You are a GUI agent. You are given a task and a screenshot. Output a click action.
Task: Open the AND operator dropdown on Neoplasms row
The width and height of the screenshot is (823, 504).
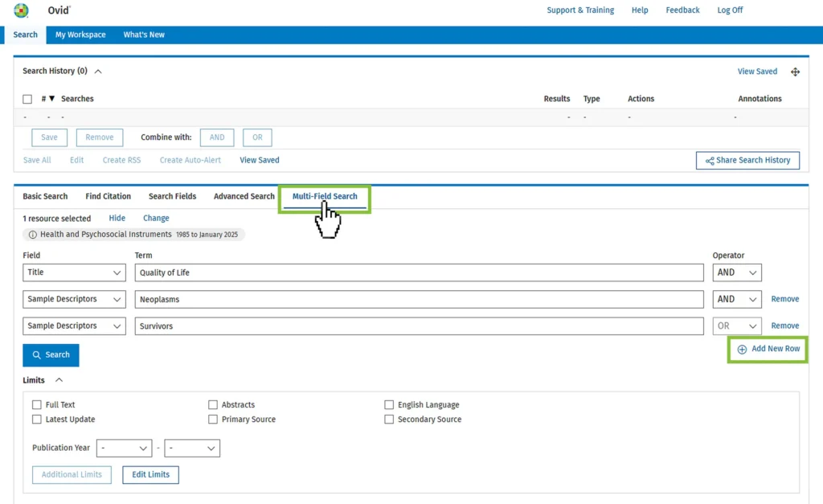[737, 299]
